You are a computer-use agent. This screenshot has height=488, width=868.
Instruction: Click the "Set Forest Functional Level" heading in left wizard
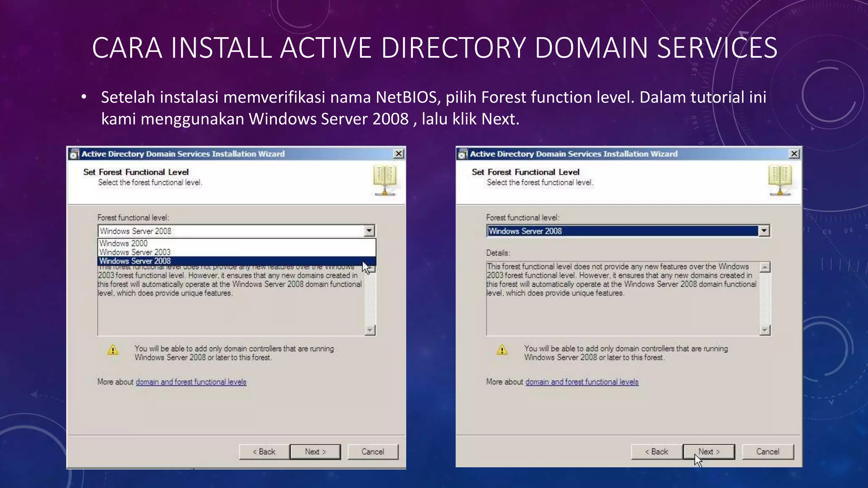coord(136,172)
